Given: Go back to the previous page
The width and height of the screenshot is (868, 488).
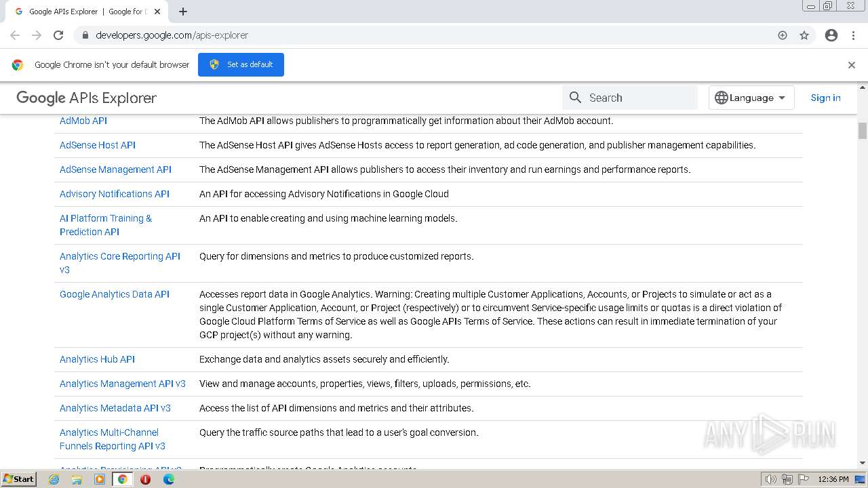Looking at the screenshot, I should 15,35.
